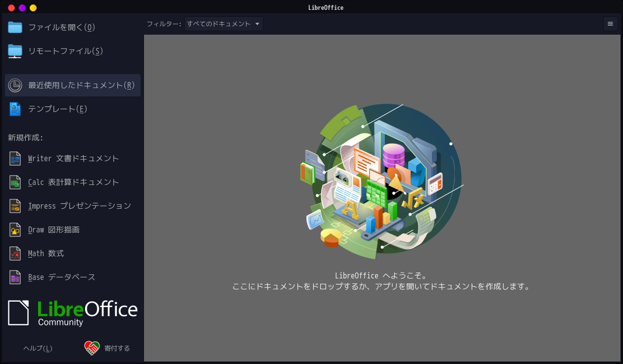Create a Writer 文書ドキュメント
The width and height of the screenshot is (623, 364).
coord(73,158)
